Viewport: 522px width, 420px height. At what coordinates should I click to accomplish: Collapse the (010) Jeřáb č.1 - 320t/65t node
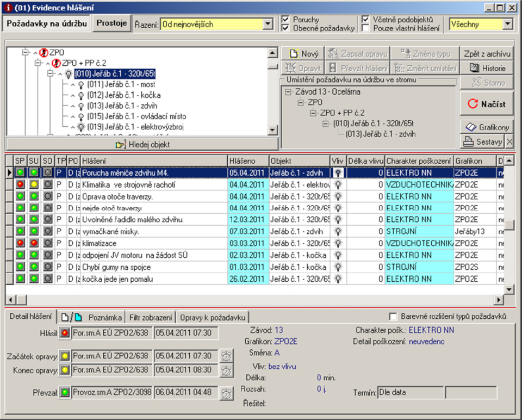(x=50, y=73)
